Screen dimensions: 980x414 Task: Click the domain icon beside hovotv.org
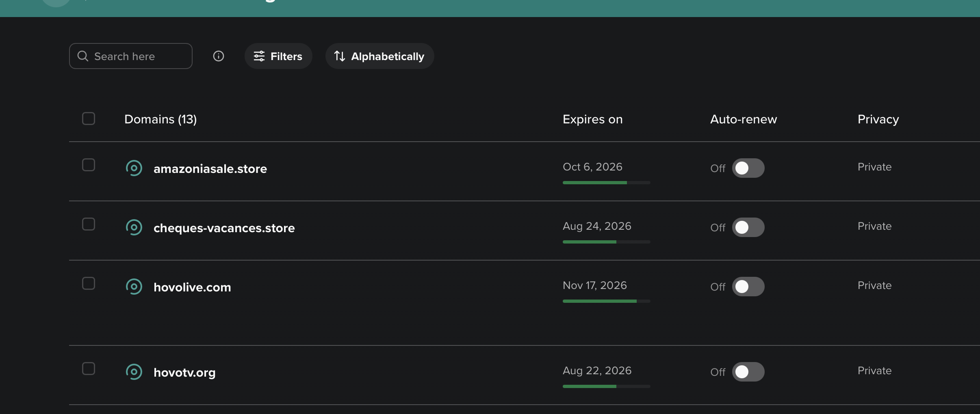(134, 372)
